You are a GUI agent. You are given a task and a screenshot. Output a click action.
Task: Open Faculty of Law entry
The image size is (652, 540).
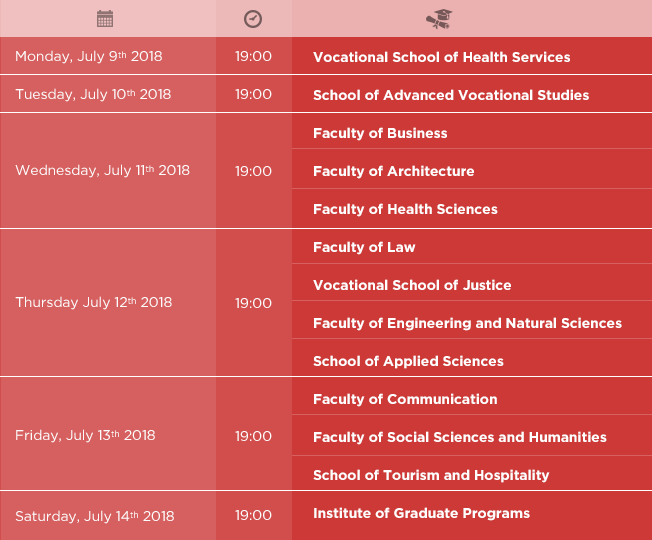pyautogui.click(x=364, y=247)
